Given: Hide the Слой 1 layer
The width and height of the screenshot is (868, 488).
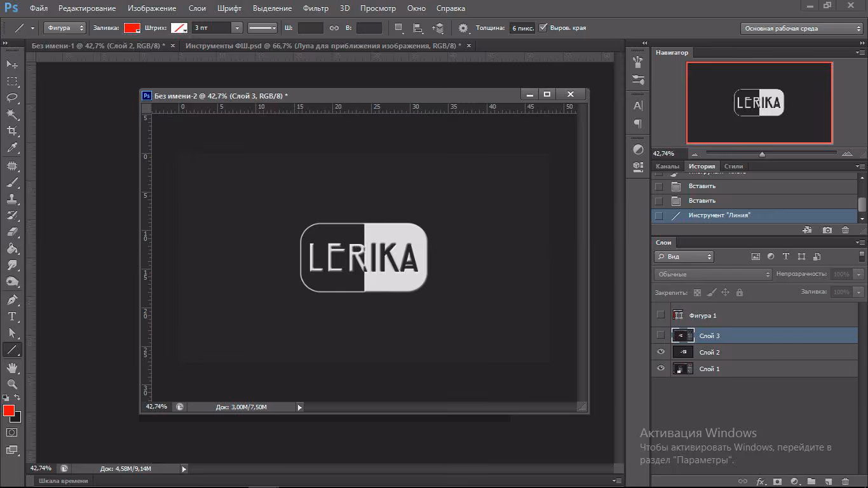Looking at the screenshot, I should [x=661, y=369].
